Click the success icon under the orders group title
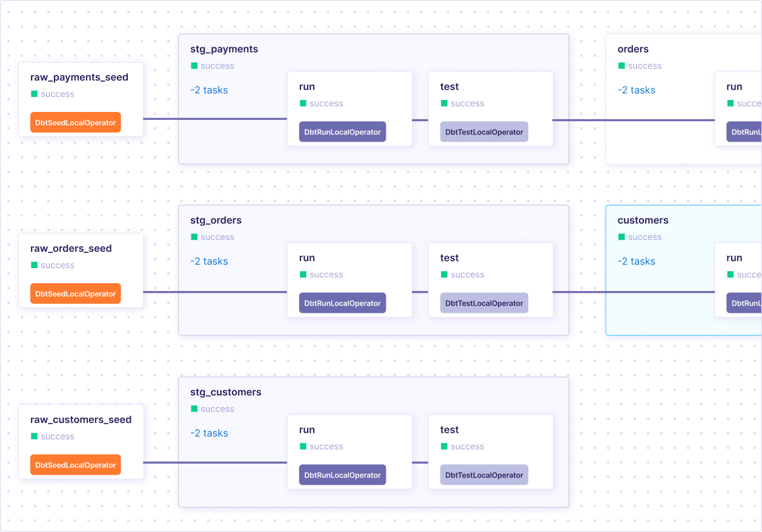 [621, 66]
